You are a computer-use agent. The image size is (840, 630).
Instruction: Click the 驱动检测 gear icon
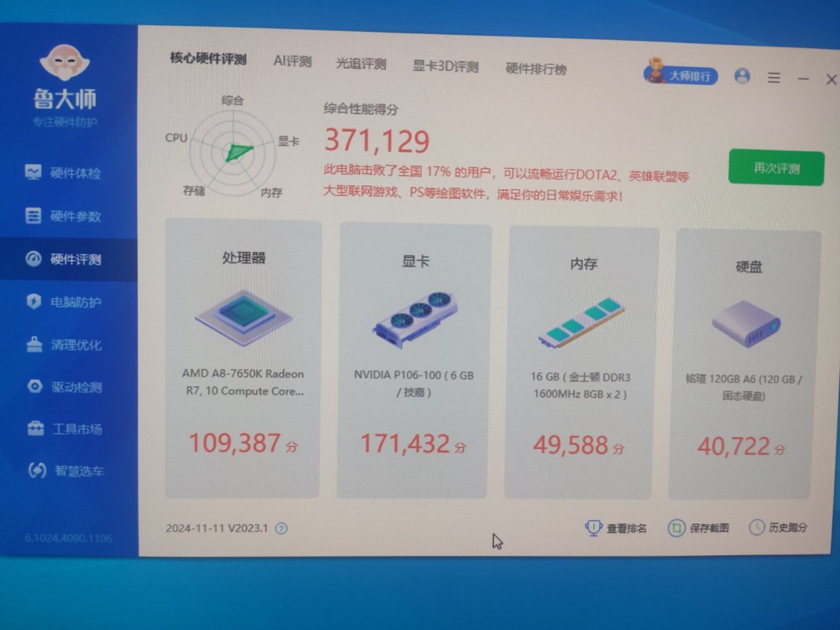click(x=35, y=386)
